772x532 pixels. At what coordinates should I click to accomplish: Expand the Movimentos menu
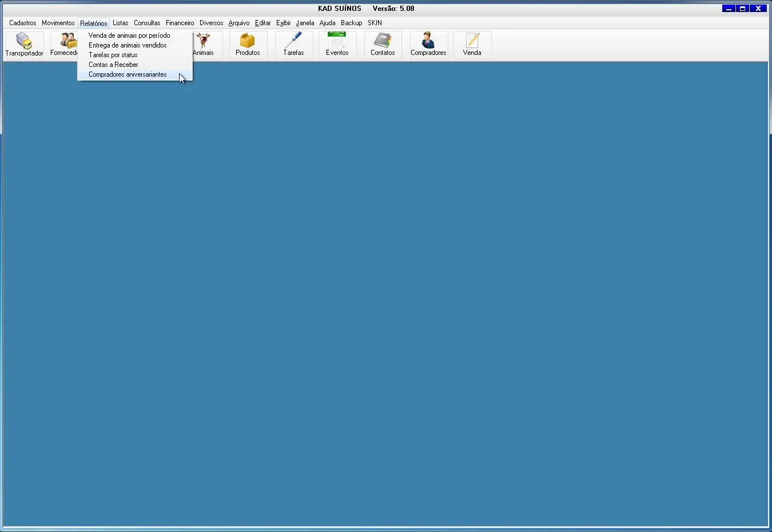[x=58, y=23]
